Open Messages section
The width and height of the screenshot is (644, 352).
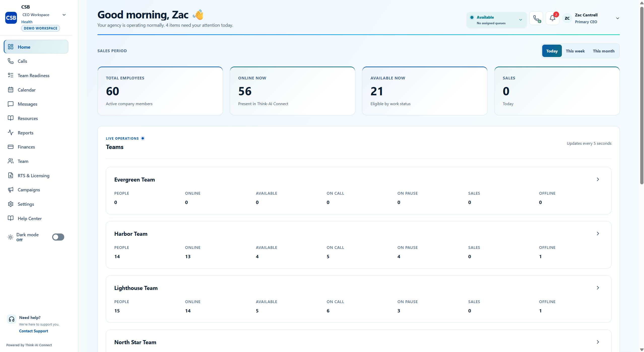coord(36,104)
